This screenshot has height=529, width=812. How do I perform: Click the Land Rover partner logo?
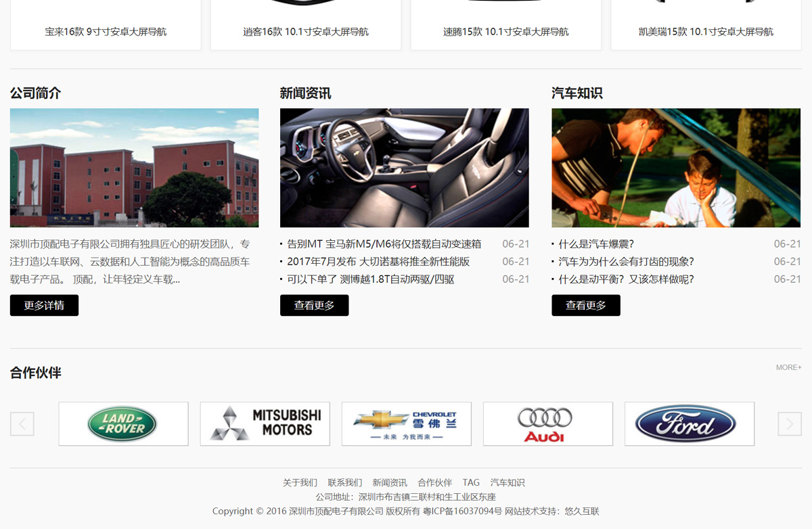(x=123, y=424)
